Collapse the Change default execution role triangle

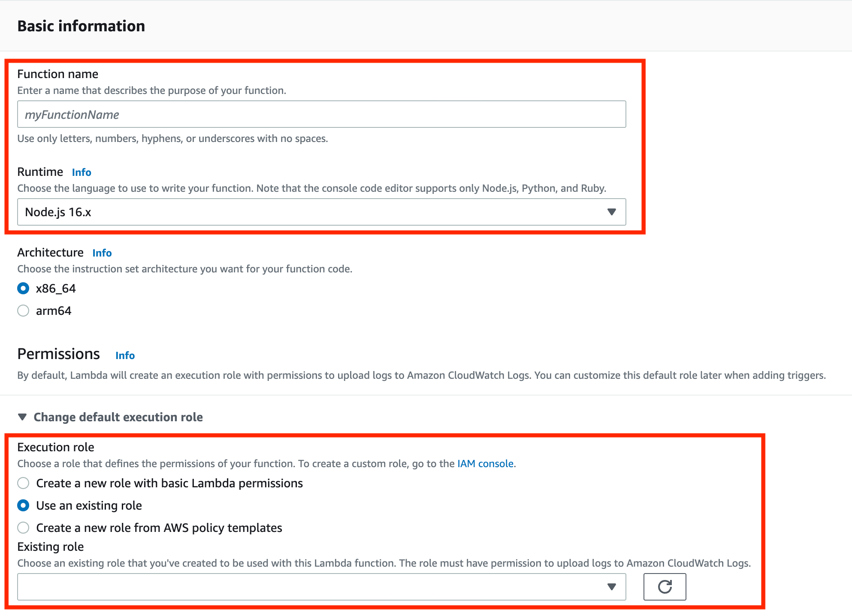coord(22,417)
